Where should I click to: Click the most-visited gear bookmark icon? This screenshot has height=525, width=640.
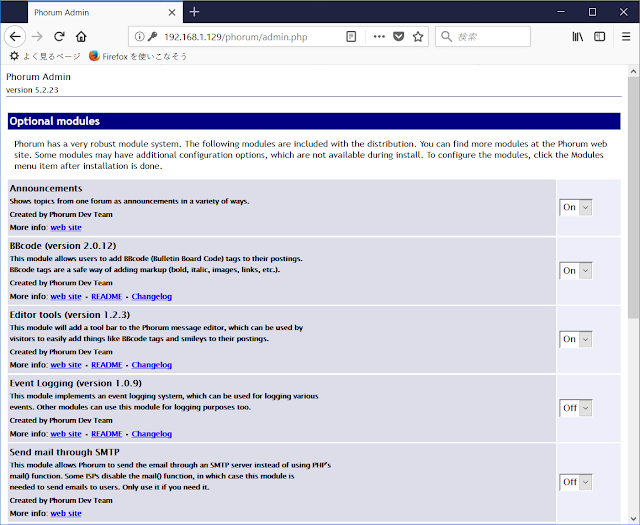[x=14, y=56]
